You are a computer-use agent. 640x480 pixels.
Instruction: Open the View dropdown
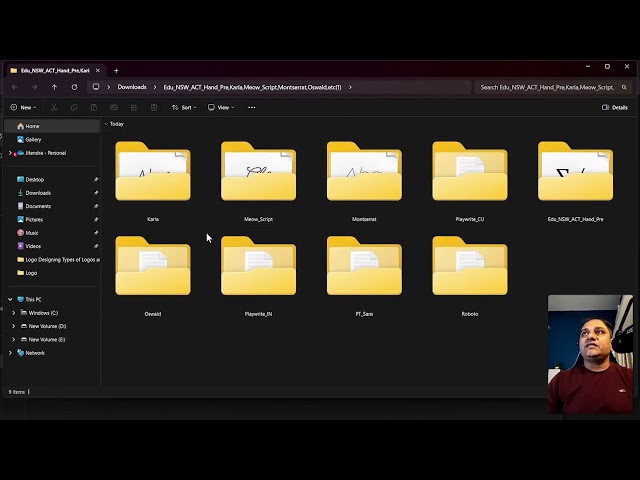(221, 107)
